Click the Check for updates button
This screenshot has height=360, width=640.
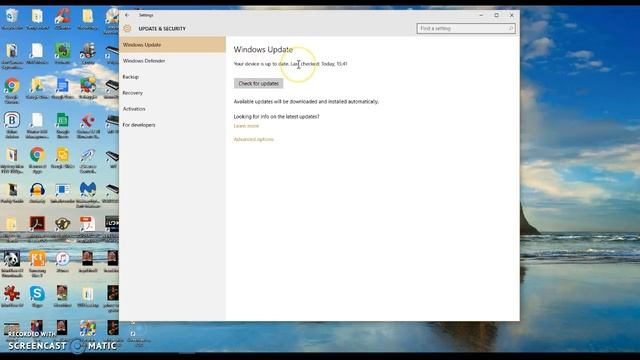258,83
